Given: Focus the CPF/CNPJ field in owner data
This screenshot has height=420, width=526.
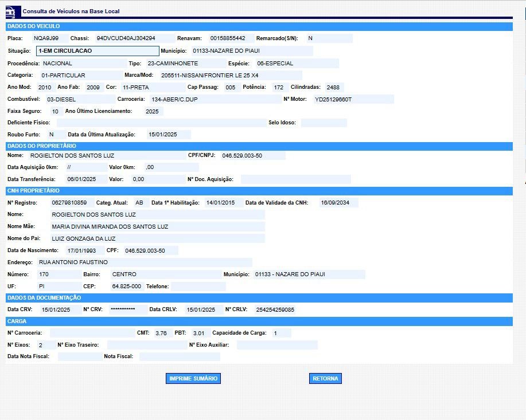Looking at the screenshot, I should (x=252, y=156).
